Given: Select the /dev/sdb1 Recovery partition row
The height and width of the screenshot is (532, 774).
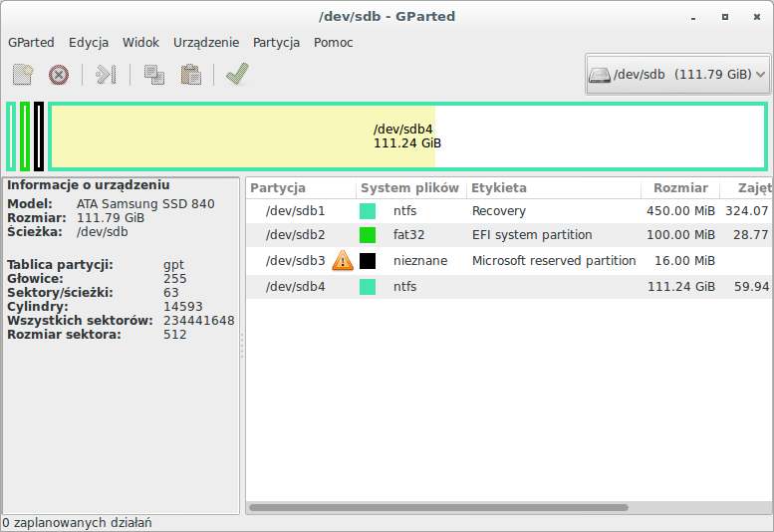Looking at the screenshot, I should [x=498, y=211].
